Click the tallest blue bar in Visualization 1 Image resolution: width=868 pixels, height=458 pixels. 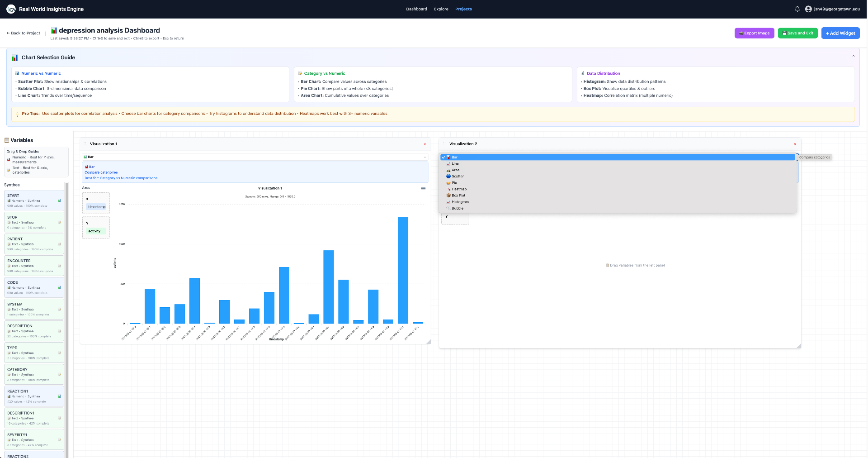pyautogui.click(x=403, y=270)
